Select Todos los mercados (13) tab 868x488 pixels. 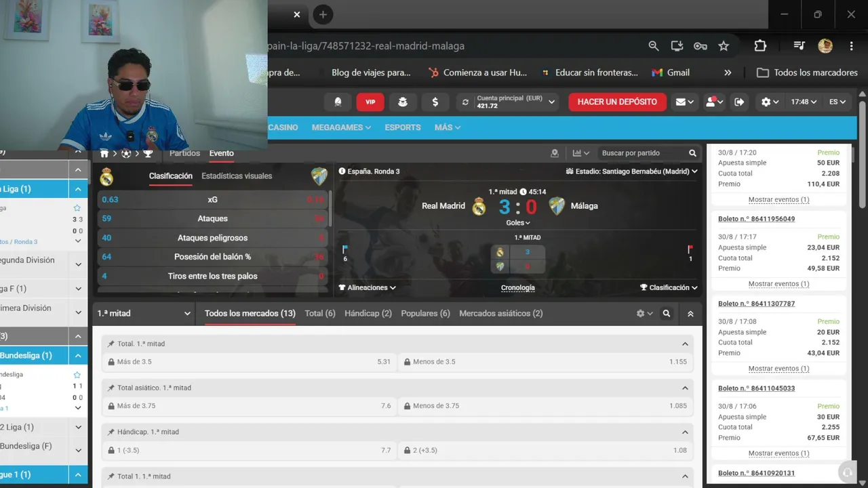click(x=250, y=313)
